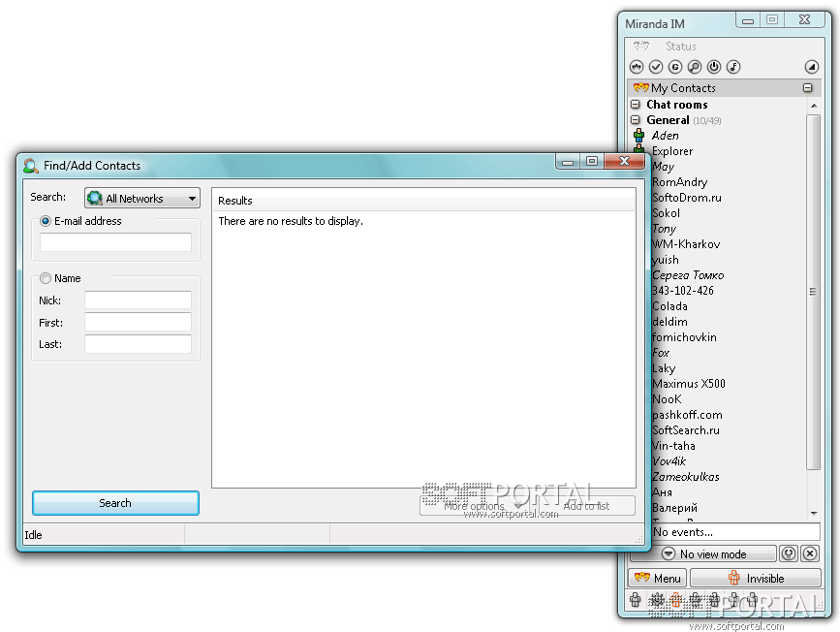840x632 pixels.
Task: Click the contact list scrollbar thumb
Action: [x=813, y=292]
